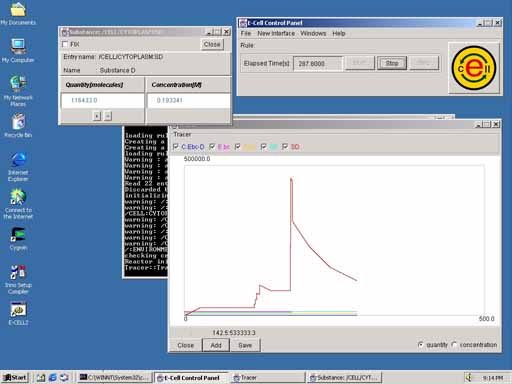This screenshot has width=512, height=384.
Task: Click the Stop button
Action: (392, 63)
